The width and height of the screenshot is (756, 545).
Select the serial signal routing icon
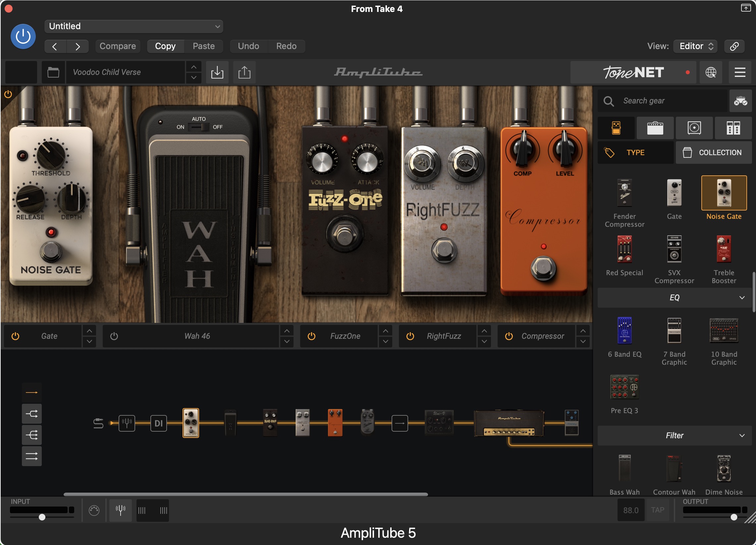(32, 392)
